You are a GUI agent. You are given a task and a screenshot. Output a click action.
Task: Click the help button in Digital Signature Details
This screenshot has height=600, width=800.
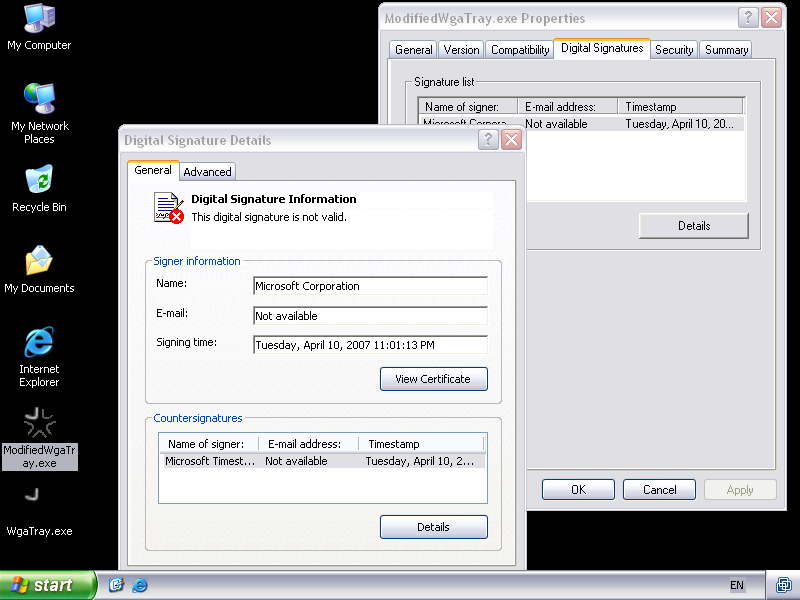pos(489,140)
